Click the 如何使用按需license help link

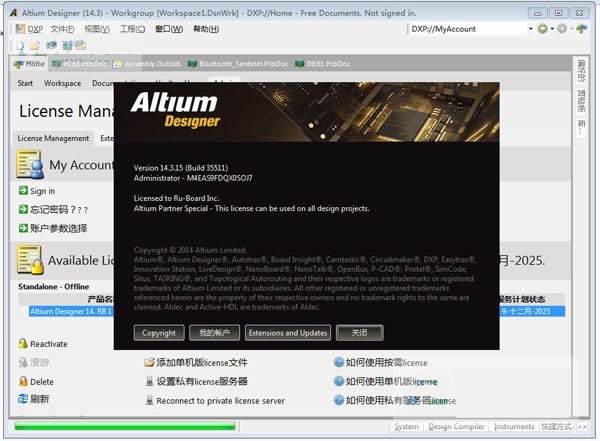tap(386, 362)
